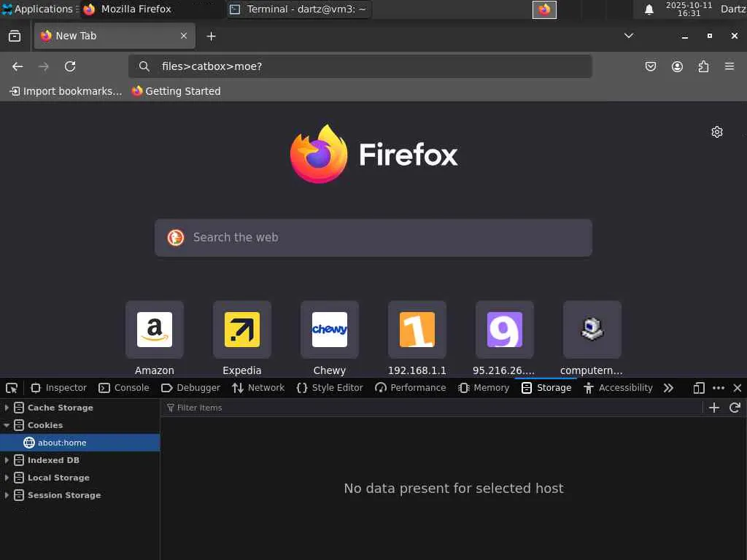Viewport: 747px width, 560px height.
Task: Click Import bookmarks bookmark item
Action: click(x=66, y=91)
